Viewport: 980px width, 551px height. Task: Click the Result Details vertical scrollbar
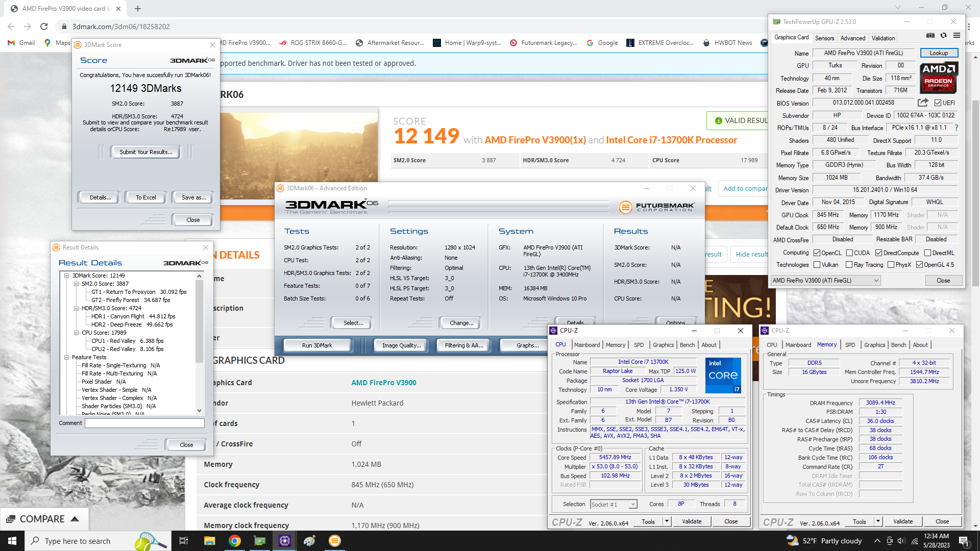tap(199, 321)
